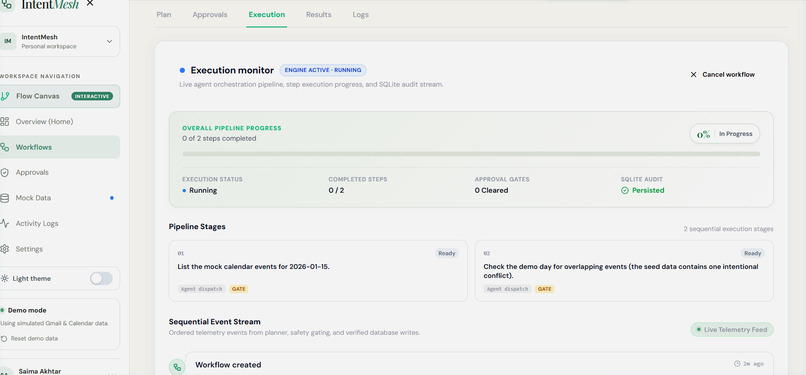This screenshot has width=806, height=375.
Task: Click Reset demo data link
Action: (x=34, y=339)
